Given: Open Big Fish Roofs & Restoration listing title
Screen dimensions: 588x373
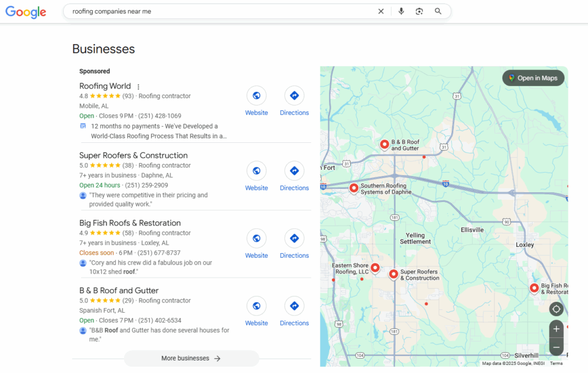Looking at the screenshot, I should click(130, 223).
